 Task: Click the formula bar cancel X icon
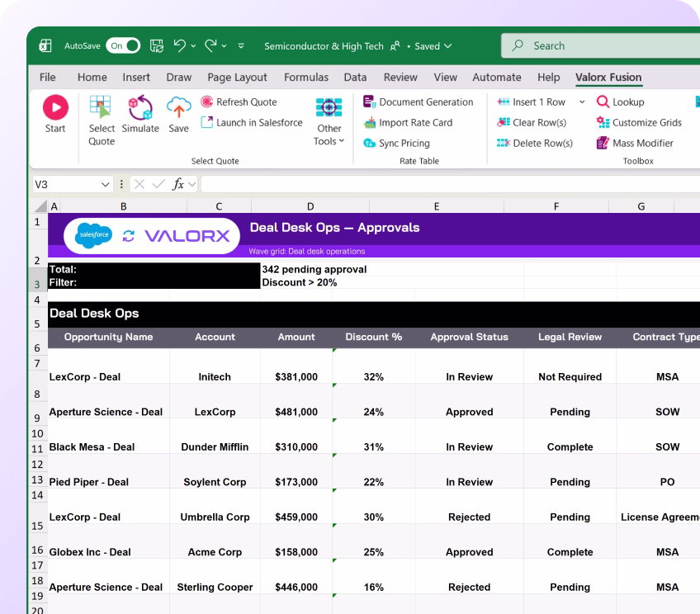pos(140,184)
